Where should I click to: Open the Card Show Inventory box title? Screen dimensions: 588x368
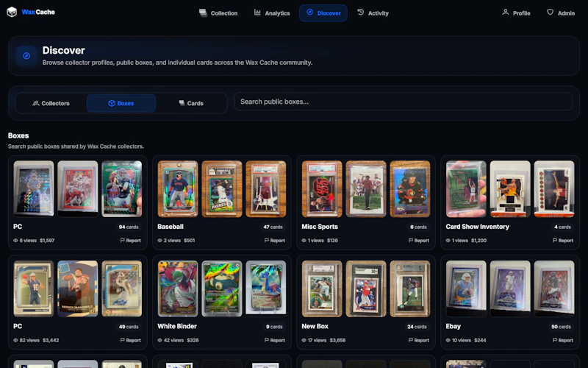click(x=477, y=227)
